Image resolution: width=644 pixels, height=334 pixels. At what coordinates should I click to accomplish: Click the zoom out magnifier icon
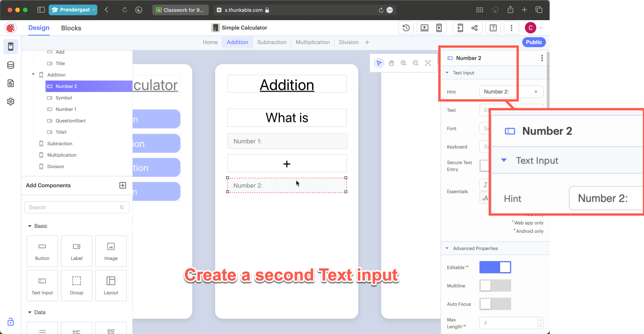pyautogui.click(x=415, y=63)
